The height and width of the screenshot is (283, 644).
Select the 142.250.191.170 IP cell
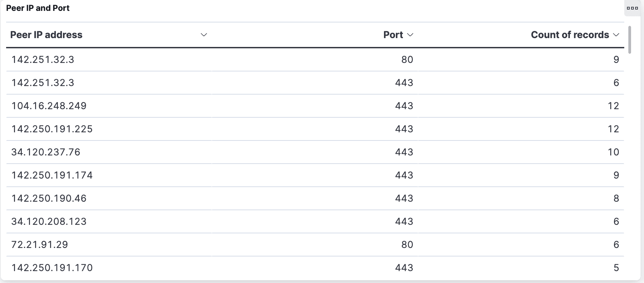pyautogui.click(x=52, y=268)
